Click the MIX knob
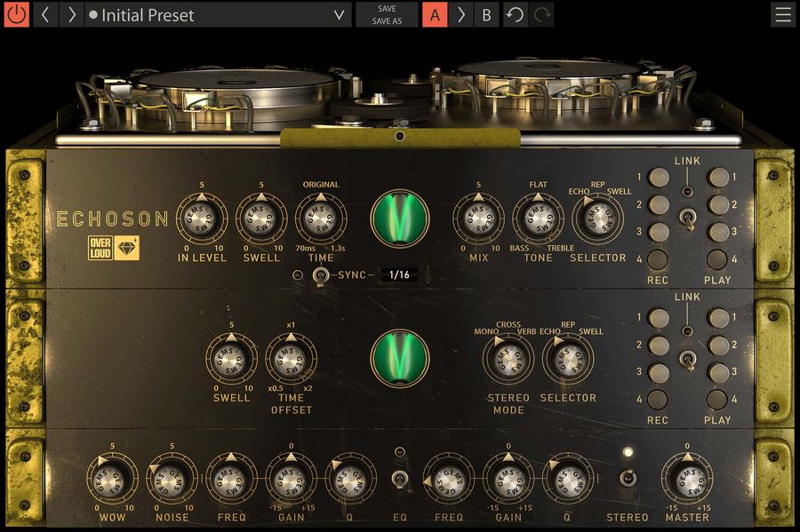800x532 pixels. click(x=478, y=218)
